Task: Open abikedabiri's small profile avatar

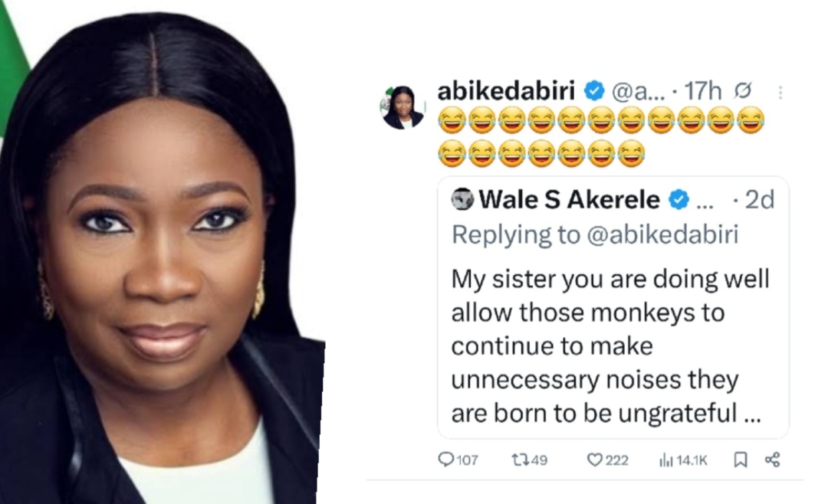Action: pos(402,108)
